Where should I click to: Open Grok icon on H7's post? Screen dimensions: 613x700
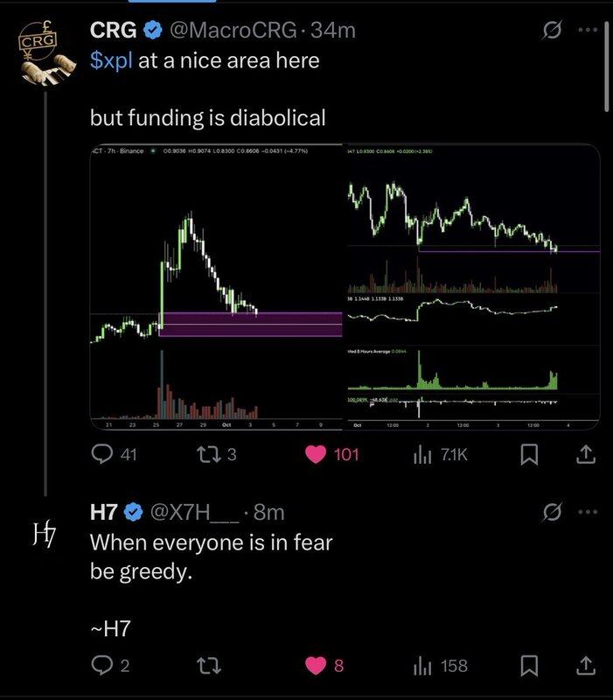[x=552, y=512]
